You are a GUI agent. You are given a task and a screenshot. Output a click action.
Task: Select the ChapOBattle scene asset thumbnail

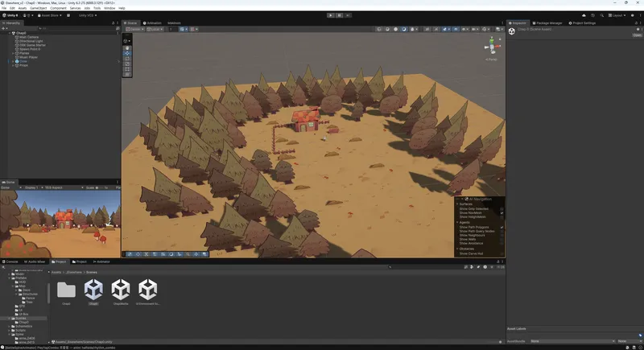[120, 290]
